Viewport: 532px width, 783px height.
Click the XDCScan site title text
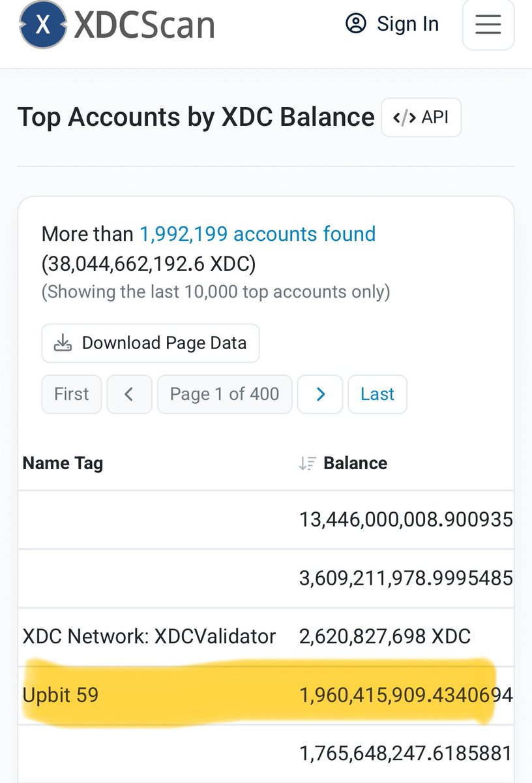point(144,25)
